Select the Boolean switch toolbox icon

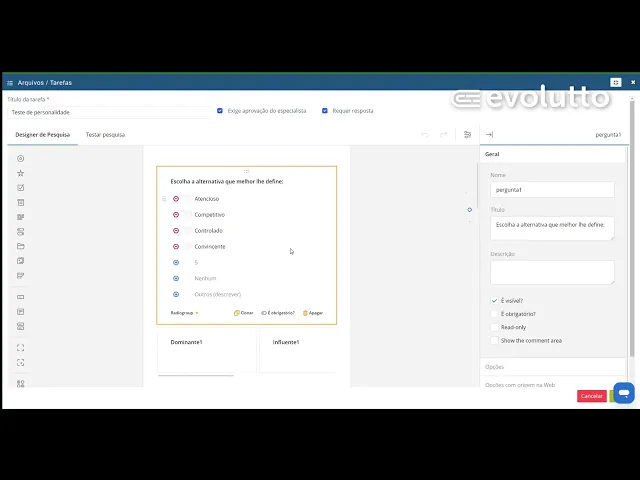(20, 232)
